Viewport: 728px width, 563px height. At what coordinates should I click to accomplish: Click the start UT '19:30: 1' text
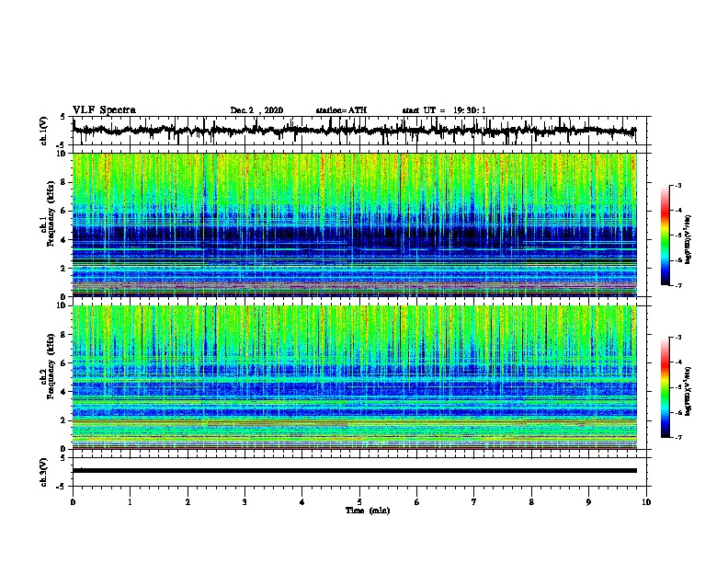point(470,110)
